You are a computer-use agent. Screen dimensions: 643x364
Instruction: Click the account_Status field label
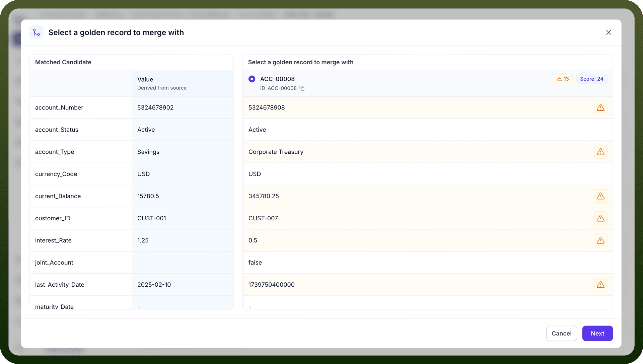57,130
